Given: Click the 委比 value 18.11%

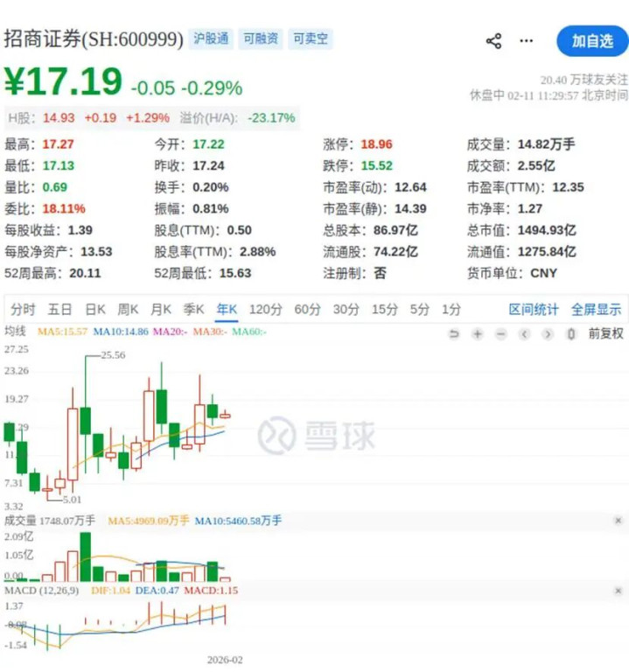Looking at the screenshot, I should click(64, 209).
